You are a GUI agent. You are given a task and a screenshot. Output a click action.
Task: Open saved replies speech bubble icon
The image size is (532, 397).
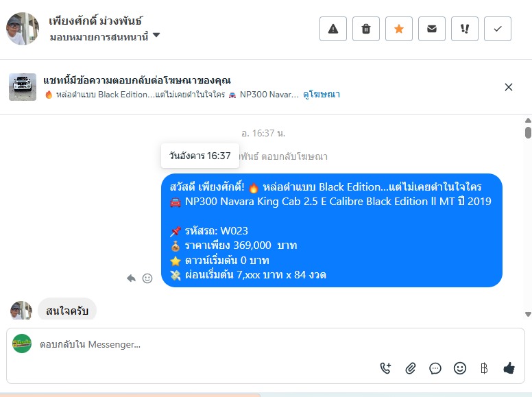(x=435, y=368)
